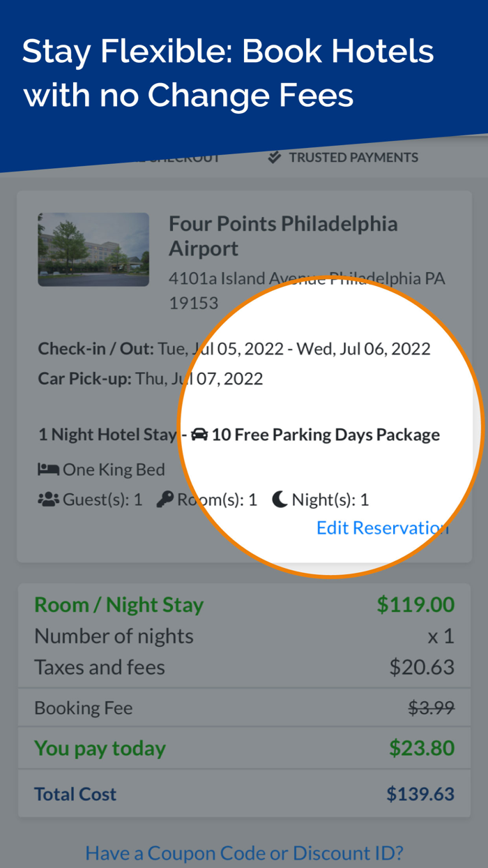This screenshot has width=488, height=868.
Task: Click the car icon beside Car Pick-up
Action: (x=200, y=434)
